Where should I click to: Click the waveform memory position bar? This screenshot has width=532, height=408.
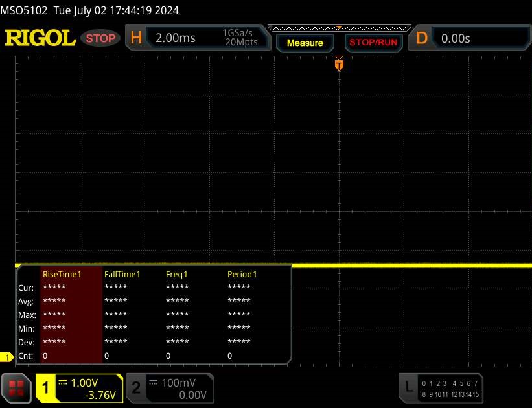point(339,28)
